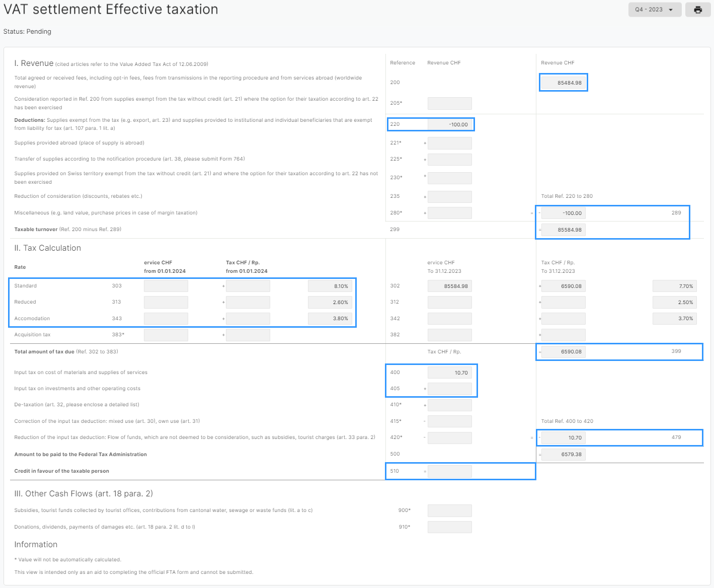Image resolution: width=714 pixels, height=588 pixels.
Task: Open the Q4 - 2023 period dropdown
Action: [x=654, y=10]
